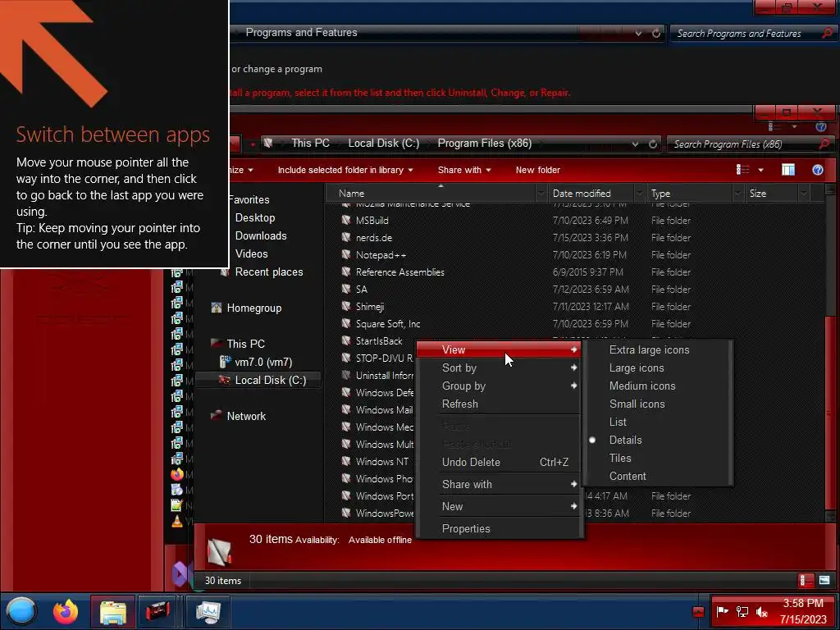Switch to details view icon in status bar
The width and height of the screenshot is (840, 630).
[x=806, y=580]
